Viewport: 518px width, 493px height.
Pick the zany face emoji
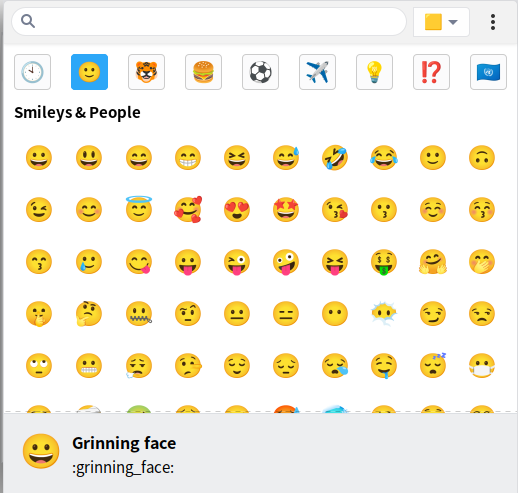pyautogui.click(x=286, y=262)
